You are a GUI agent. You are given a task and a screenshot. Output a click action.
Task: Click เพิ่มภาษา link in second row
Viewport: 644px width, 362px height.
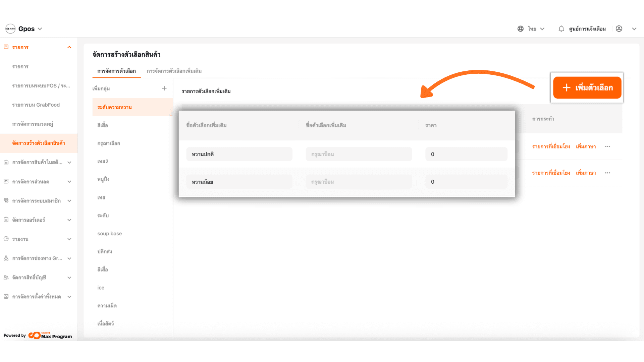tap(586, 173)
